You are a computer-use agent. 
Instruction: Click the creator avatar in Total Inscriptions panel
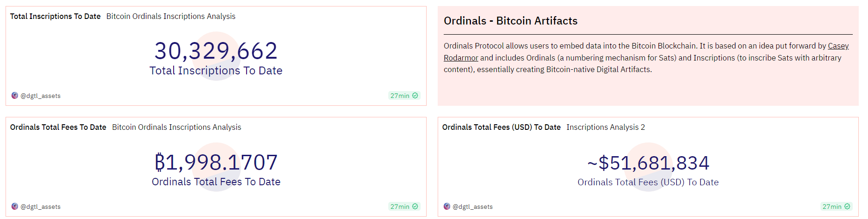tap(15, 96)
